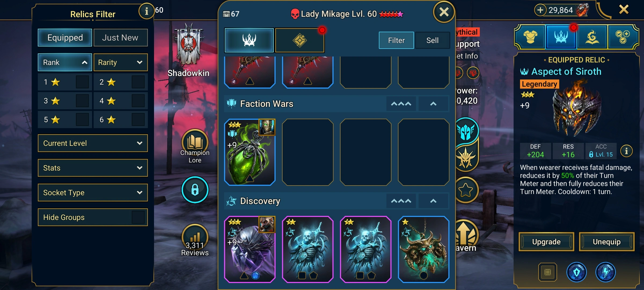The height and width of the screenshot is (290, 644).
Task: Collapse the Faction Wars section chevron
Action: click(433, 104)
